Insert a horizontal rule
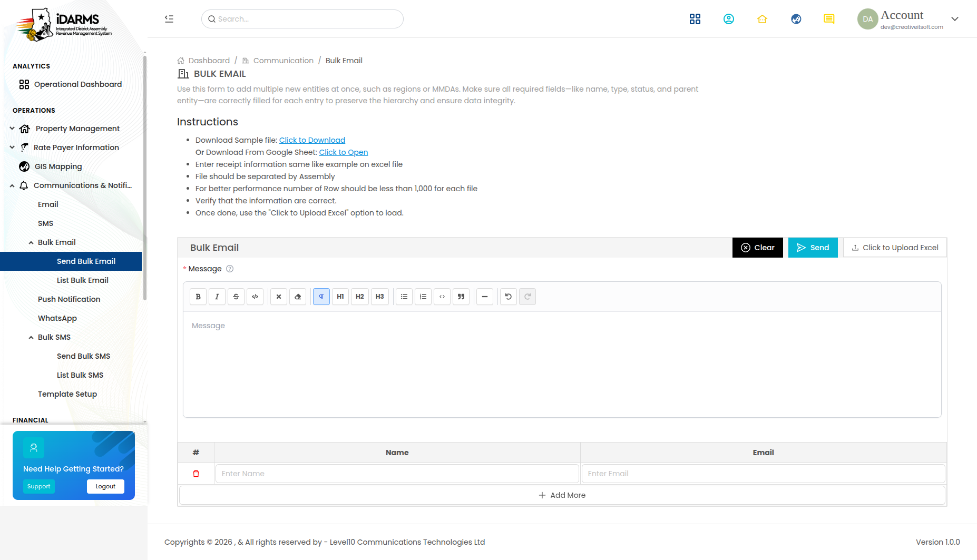This screenshot has width=977, height=560. click(485, 297)
